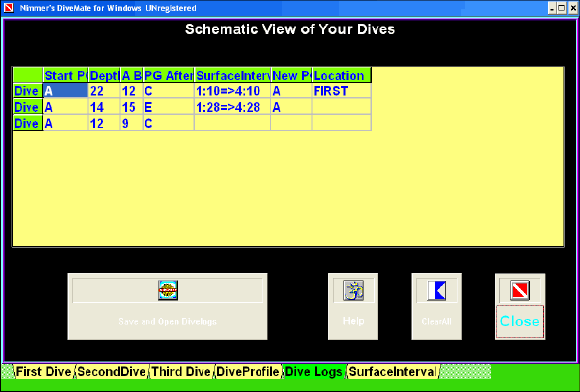Select the third Dive row header
The height and width of the screenshot is (392, 580).
29,123
